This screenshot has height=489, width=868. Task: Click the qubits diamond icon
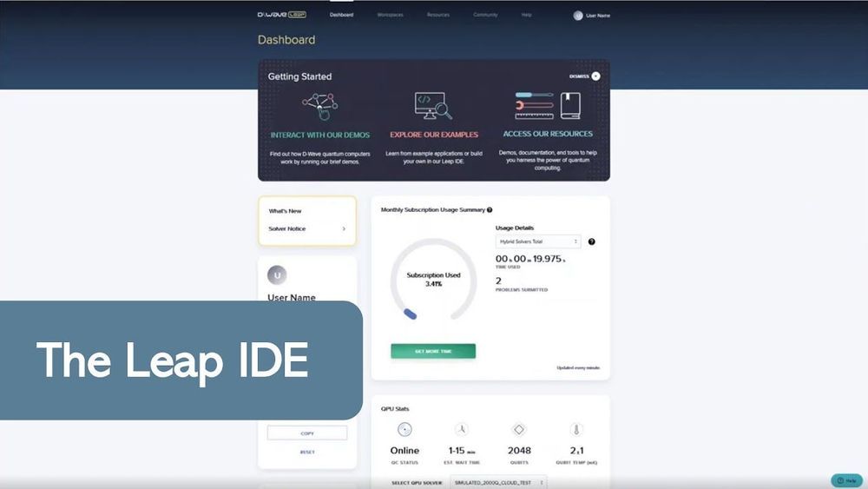point(519,429)
